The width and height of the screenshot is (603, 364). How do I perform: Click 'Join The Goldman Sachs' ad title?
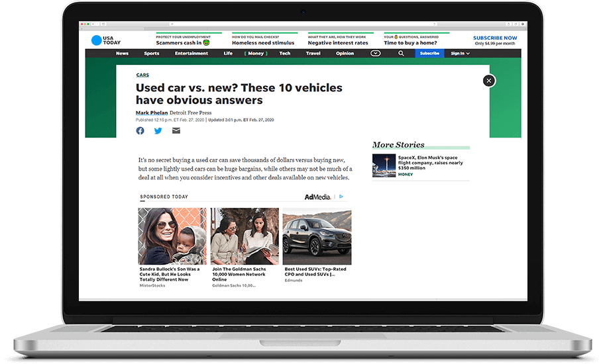point(239,274)
